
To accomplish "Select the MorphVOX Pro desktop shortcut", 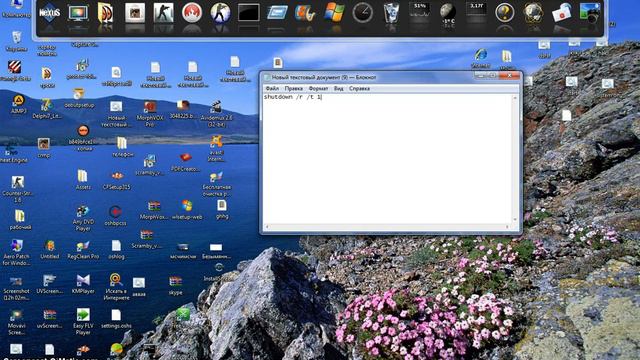I will coord(150,114).
